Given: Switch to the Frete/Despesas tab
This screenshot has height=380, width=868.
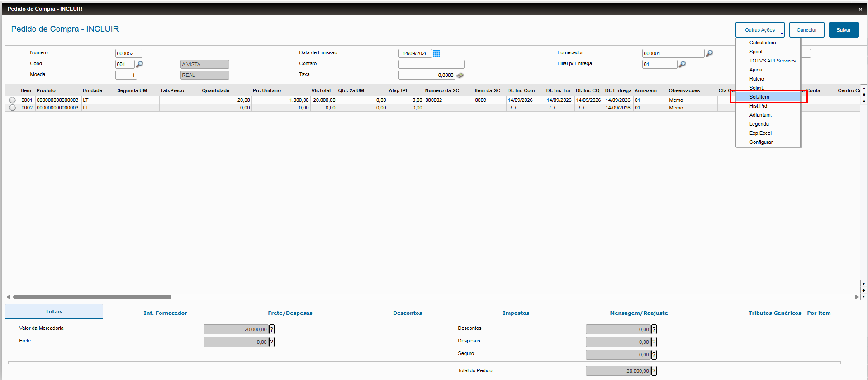Looking at the screenshot, I should 290,313.
